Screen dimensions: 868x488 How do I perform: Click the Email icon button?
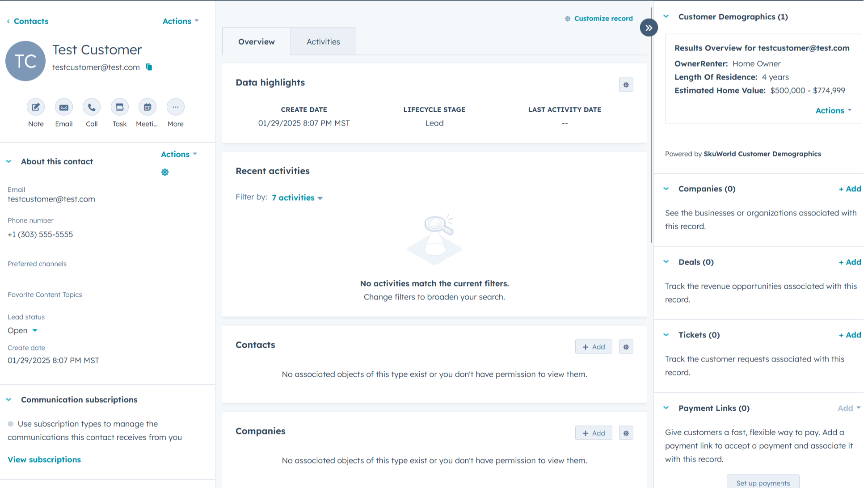point(64,107)
